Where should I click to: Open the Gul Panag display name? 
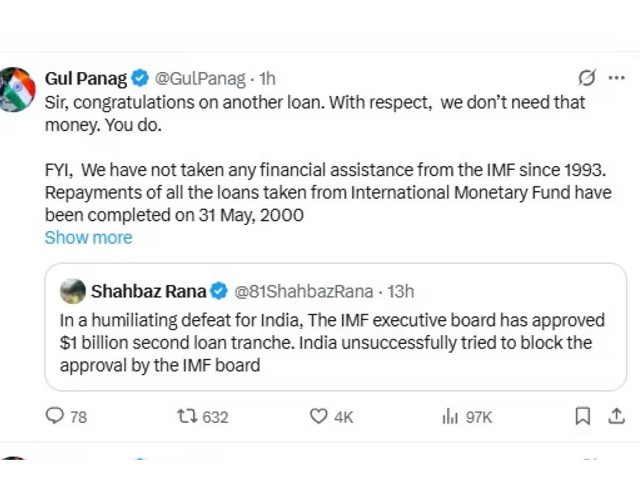pos(86,78)
